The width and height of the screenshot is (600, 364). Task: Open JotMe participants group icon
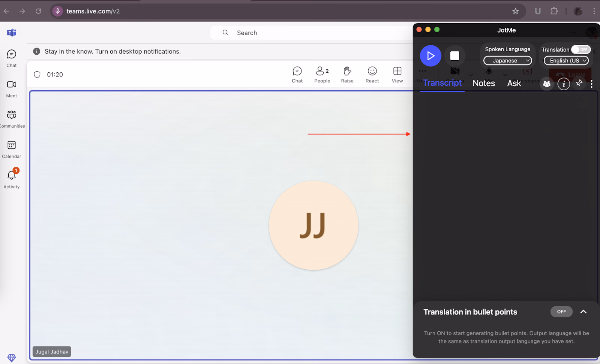pyautogui.click(x=547, y=84)
